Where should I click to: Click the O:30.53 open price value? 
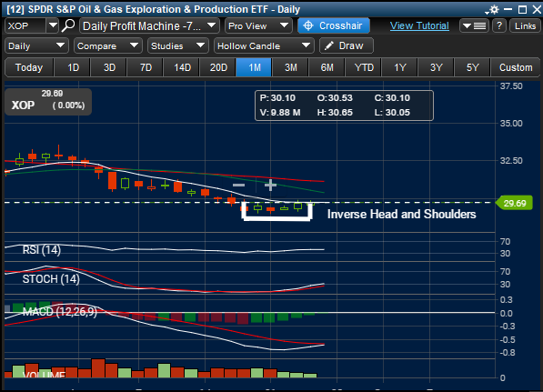tap(335, 98)
